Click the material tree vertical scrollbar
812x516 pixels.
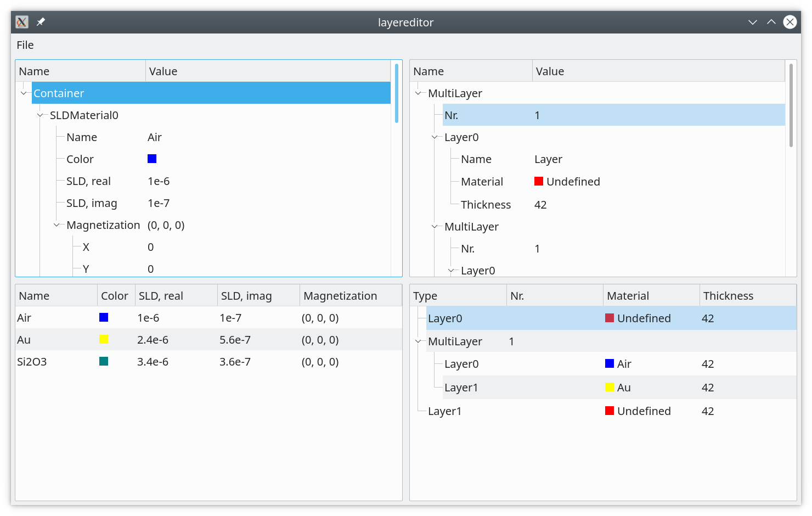396,93
